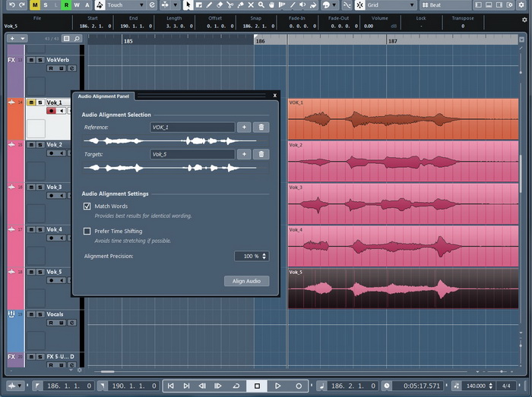Mute the Vok_5 track
Viewport: 532px width, 397px height.
pos(31,272)
